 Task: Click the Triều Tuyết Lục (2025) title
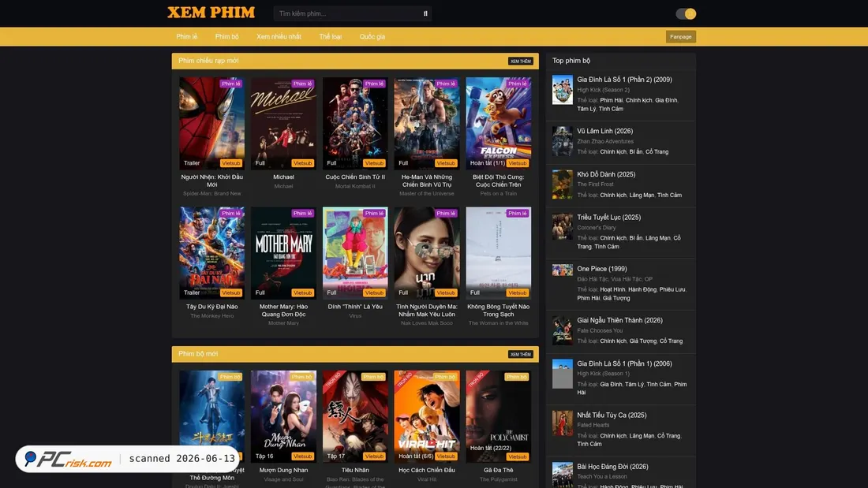[x=608, y=218]
